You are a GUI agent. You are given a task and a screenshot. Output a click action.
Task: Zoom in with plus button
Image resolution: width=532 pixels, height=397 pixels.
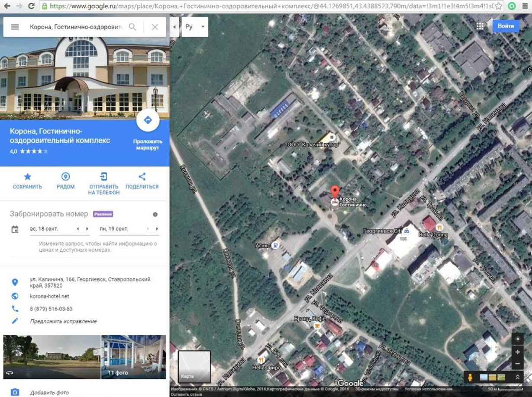[518, 352]
